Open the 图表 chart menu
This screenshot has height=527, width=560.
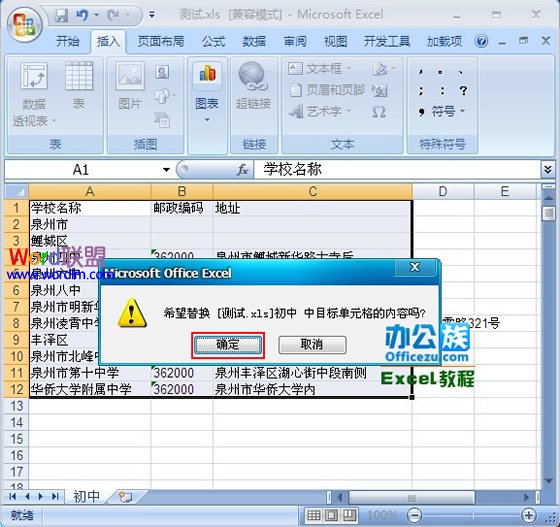coord(207,93)
